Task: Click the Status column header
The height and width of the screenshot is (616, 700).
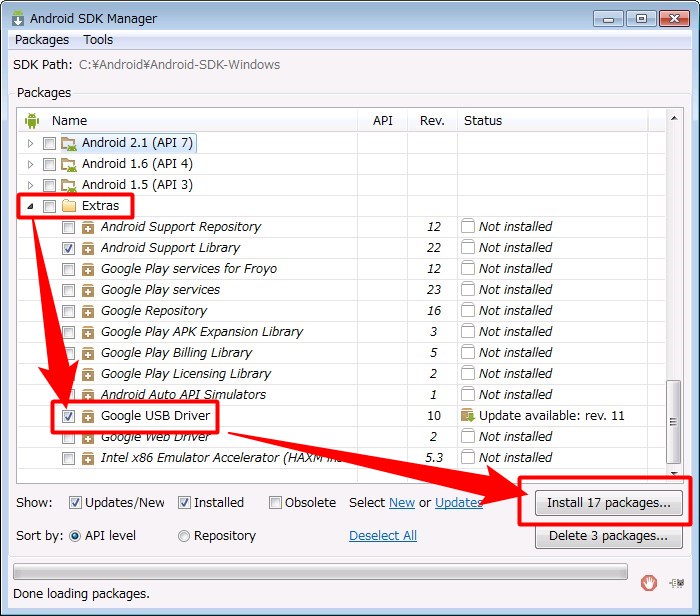Action: [x=553, y=121]
